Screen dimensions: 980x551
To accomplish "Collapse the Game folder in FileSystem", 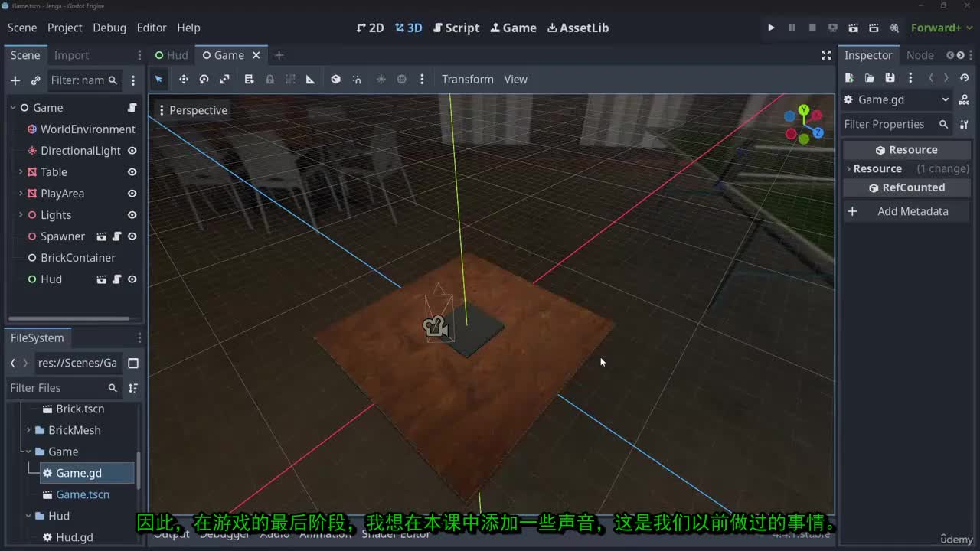I will pos(28,452).
